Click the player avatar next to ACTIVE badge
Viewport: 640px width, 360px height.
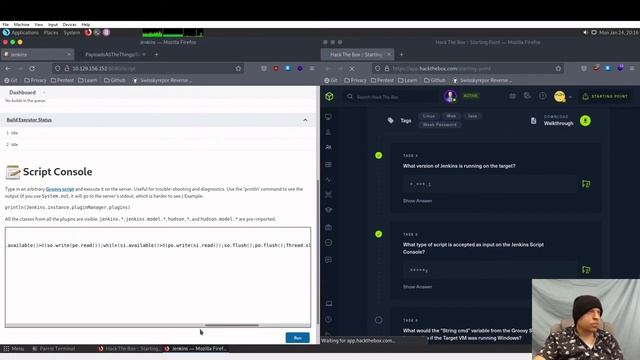[x=450, y=96]
